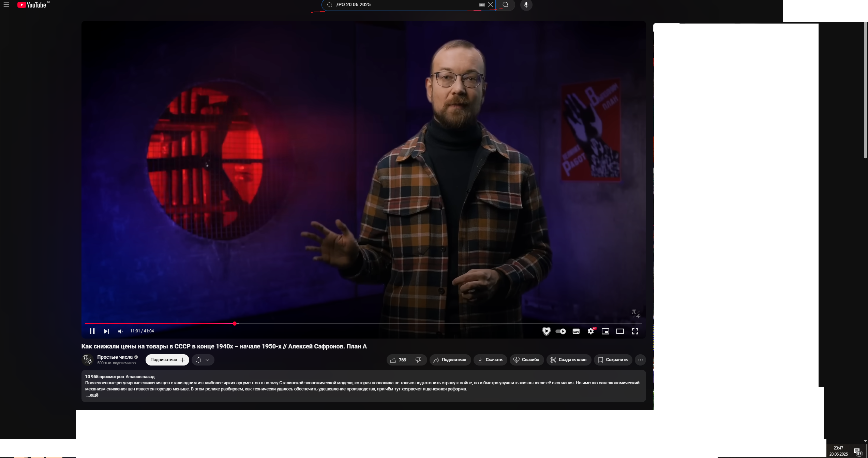Mute the video volume

coord(120,331)
